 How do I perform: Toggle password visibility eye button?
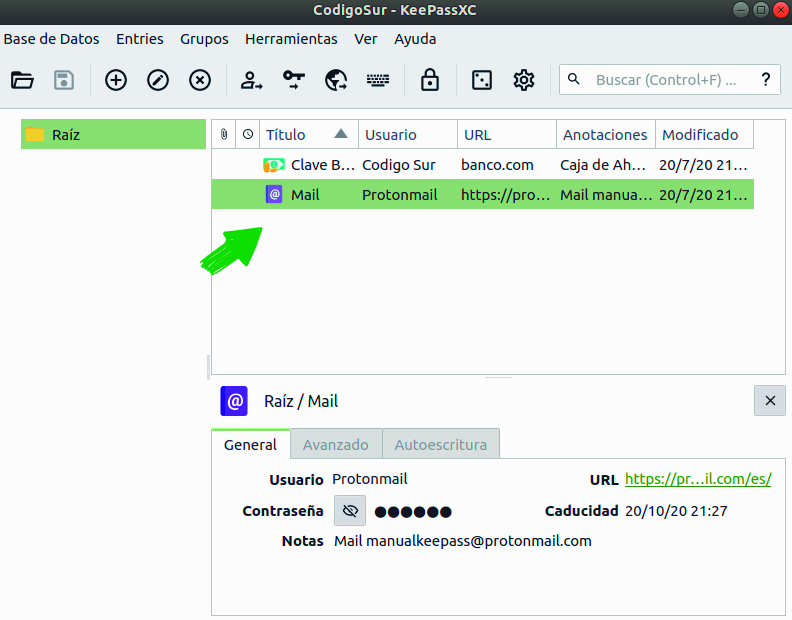point(350,511)
